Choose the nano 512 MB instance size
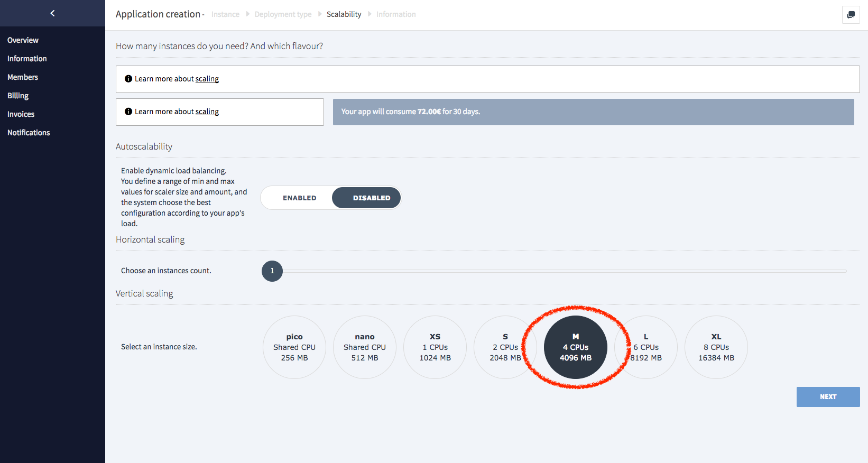868x463 pixels. tap(365, 347)
